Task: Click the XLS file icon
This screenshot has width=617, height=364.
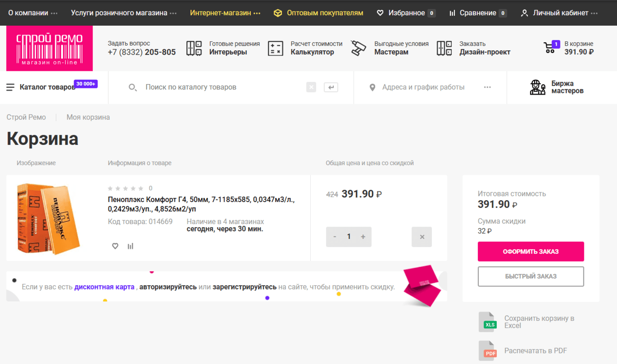Action: [x=488, y=322]
